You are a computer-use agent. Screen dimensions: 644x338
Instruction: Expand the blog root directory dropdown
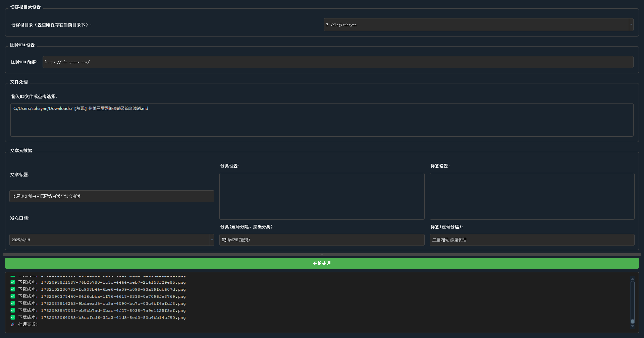coord(631,25)
